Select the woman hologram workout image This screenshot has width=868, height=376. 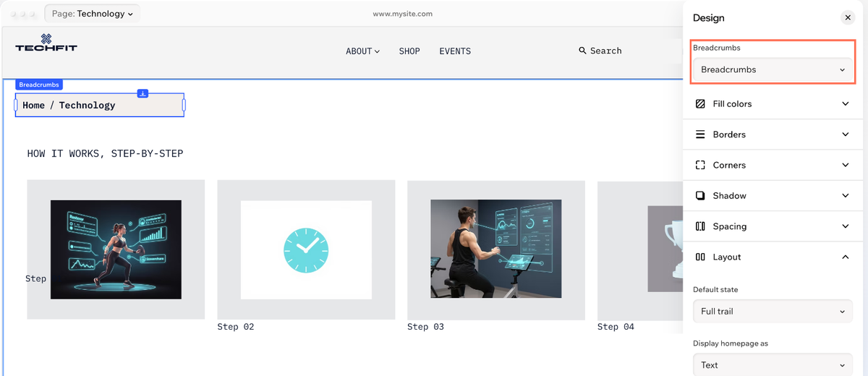pyautogui.click(x=116, y=249)
